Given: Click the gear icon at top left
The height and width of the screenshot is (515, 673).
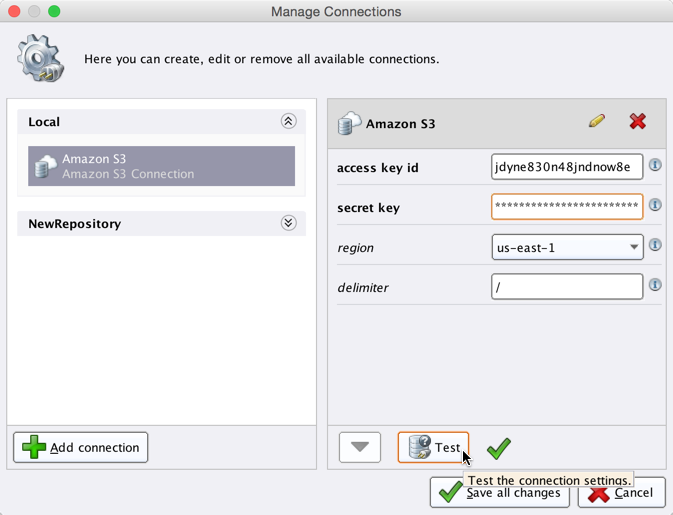Looking at the screenshot, I should click(x=41, y=58).
